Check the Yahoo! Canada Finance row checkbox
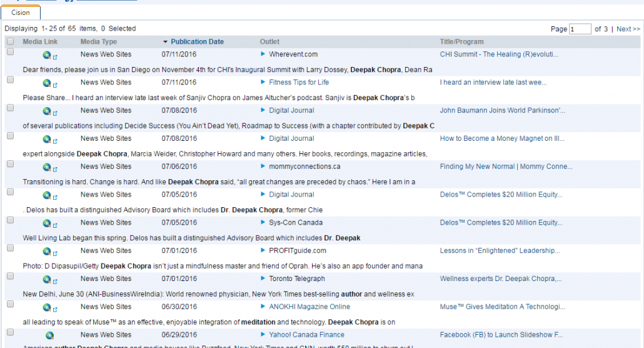Image resolution: width=644 pixels, height=348 pixels. pyautogui.click(x=10, y=332)
